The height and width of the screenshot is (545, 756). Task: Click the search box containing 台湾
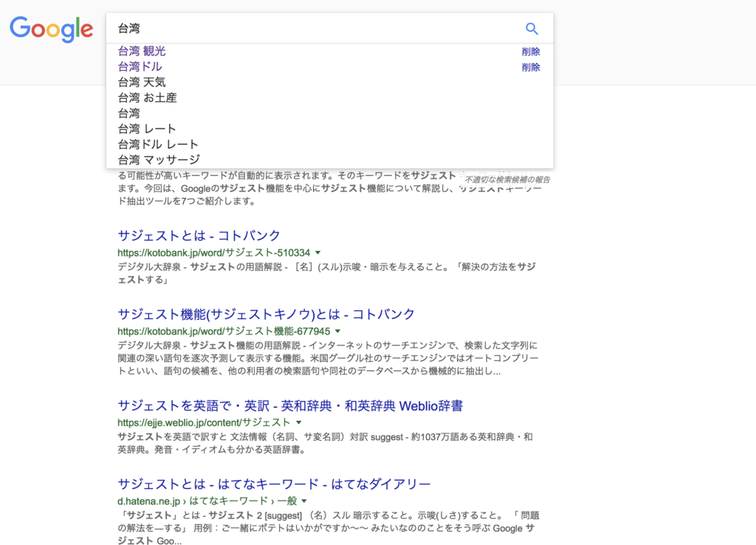click(330, 29)
